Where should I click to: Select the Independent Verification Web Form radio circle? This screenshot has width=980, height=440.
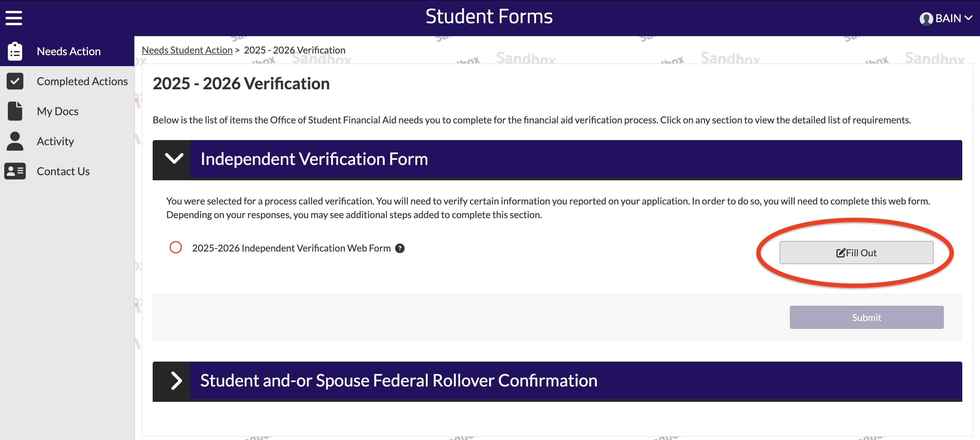tap(175, 247)
